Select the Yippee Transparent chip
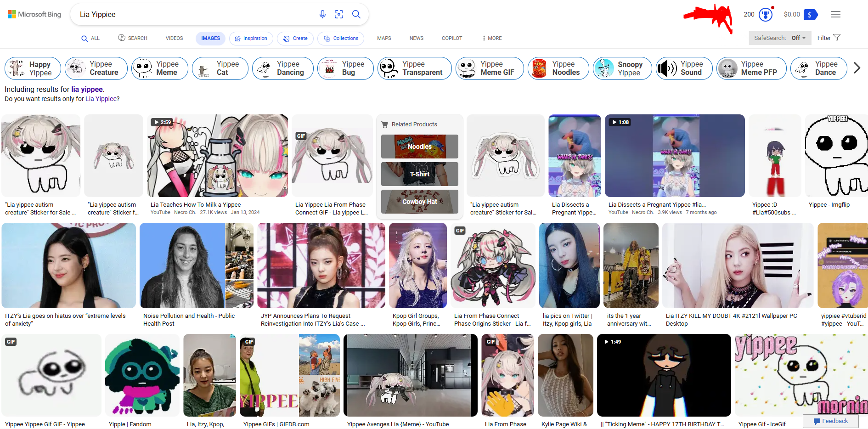 (x=415, y=68)
